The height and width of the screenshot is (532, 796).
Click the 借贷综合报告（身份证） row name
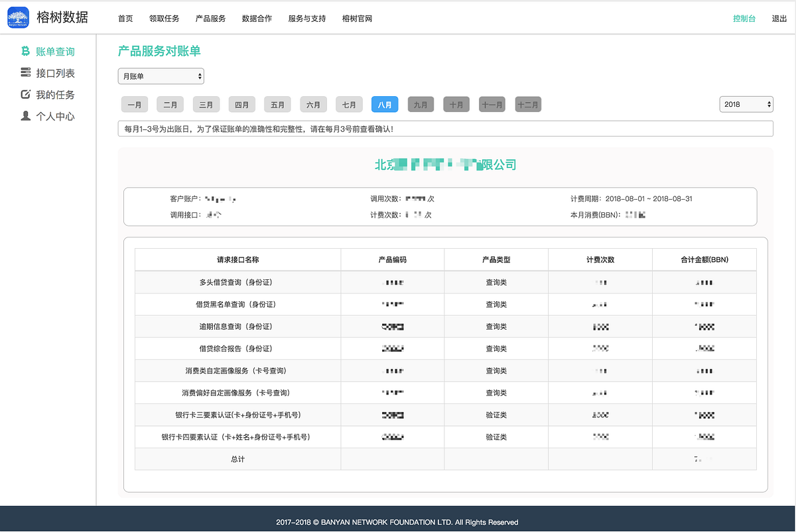click(x=237, y=348)
